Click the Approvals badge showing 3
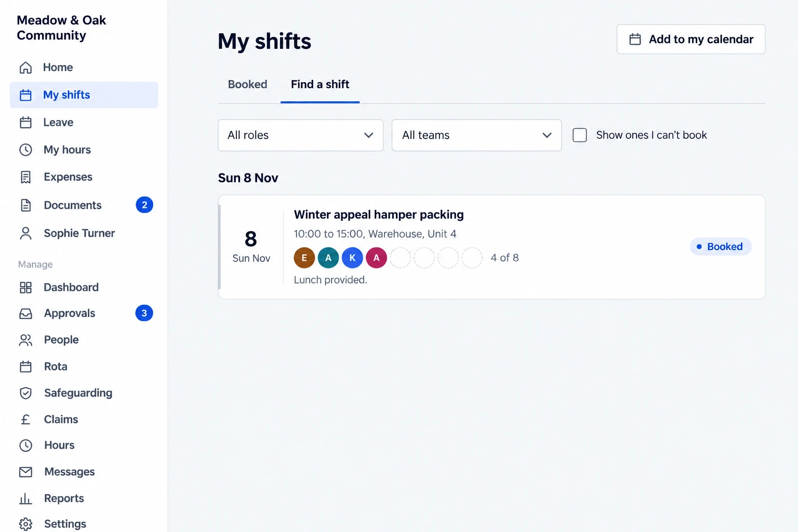 click(x=144, y=313)
